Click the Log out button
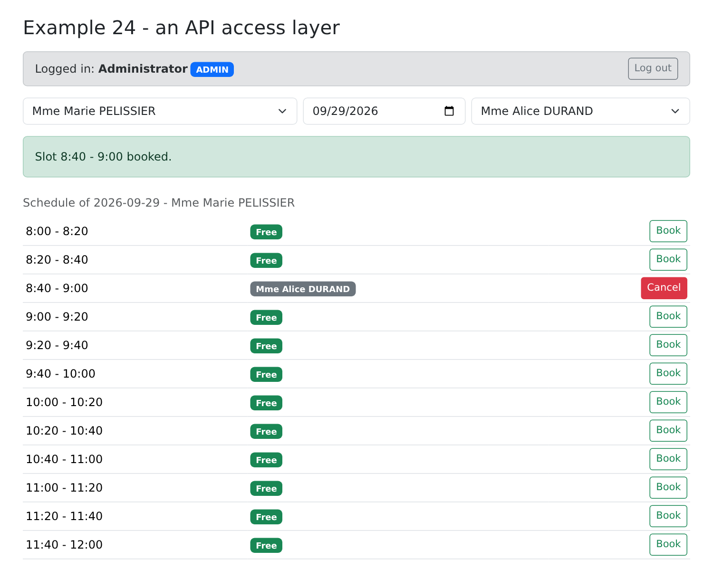The image size is (713, 588). pos(653,68)
